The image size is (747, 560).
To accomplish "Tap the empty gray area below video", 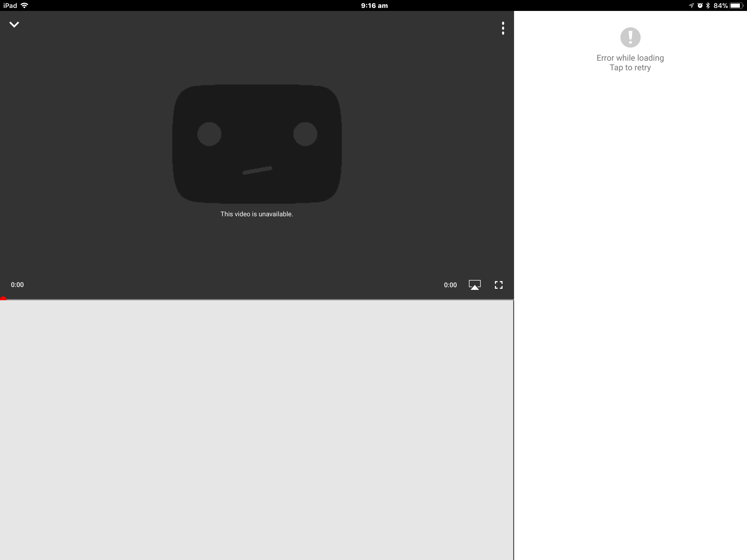I will point(257,429).
